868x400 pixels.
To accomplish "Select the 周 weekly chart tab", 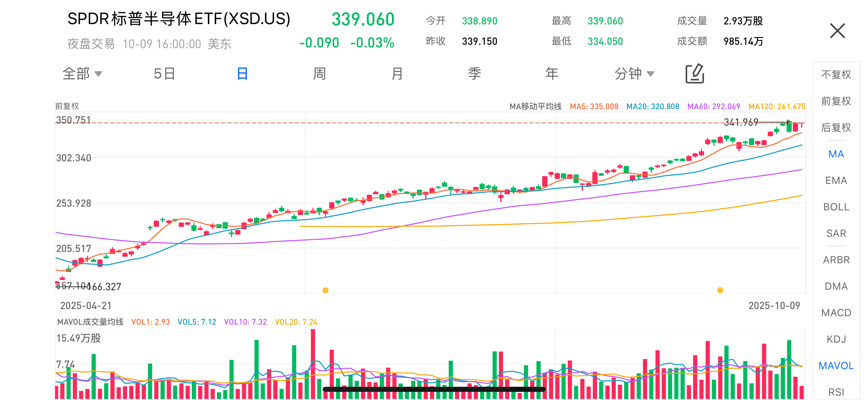I will pyautogui.click(x=319, y=74).
